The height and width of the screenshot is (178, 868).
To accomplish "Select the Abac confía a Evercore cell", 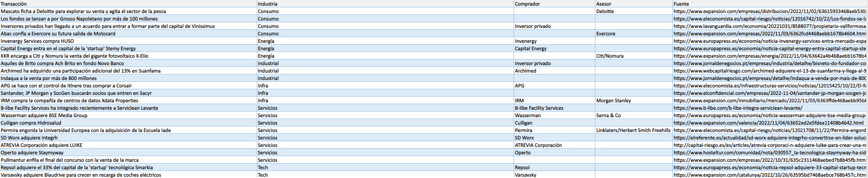I will 129,33.
